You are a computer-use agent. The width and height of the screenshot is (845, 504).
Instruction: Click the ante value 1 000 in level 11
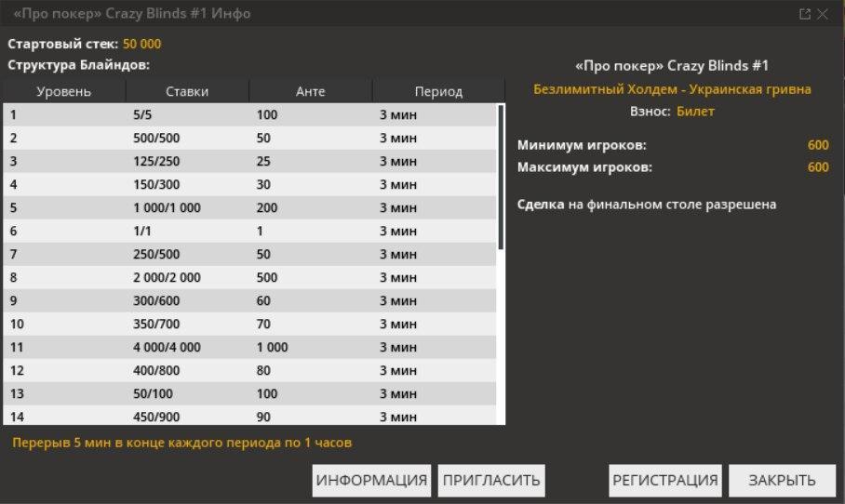[x=272, y=347]
